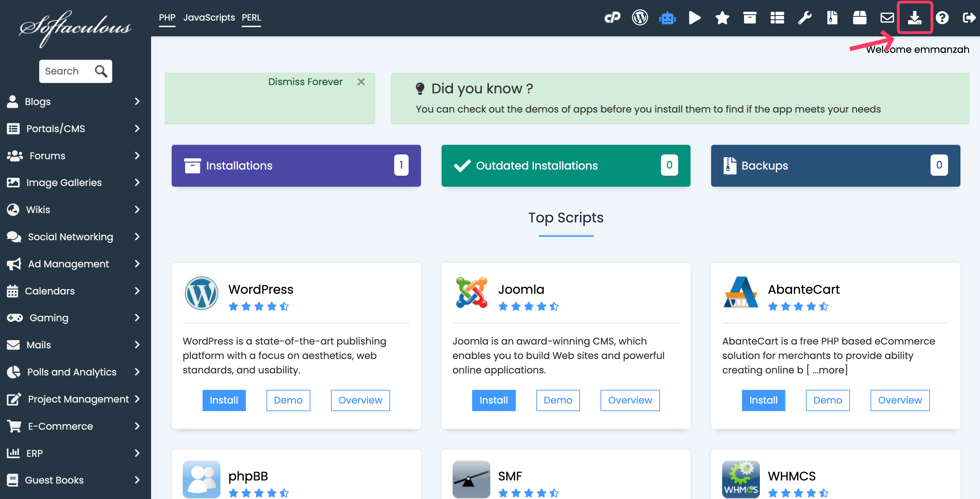Click the magnifying glass search icon
Screen dimensions: 980x499
click(101, 71)
